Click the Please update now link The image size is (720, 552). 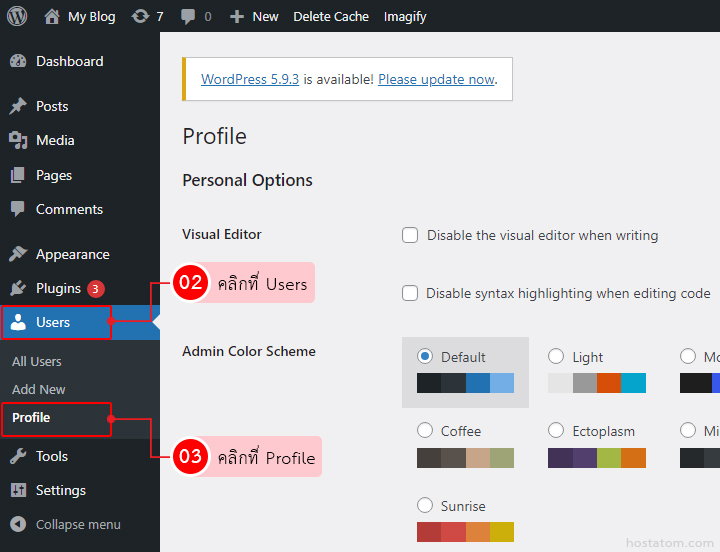pyautogui.click(x=436, y=79)
